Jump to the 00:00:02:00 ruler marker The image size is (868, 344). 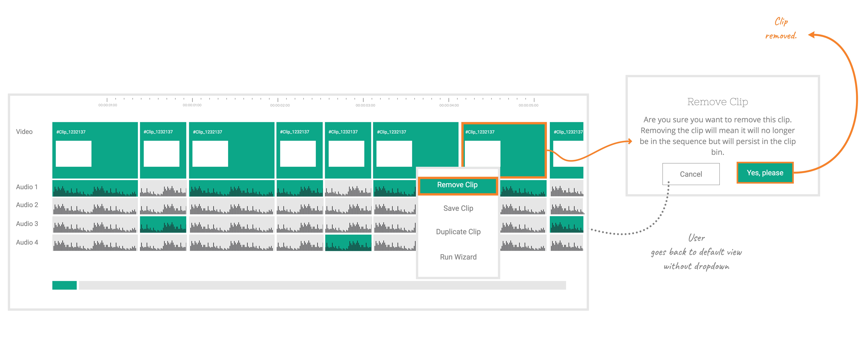(x=280, y=105)
